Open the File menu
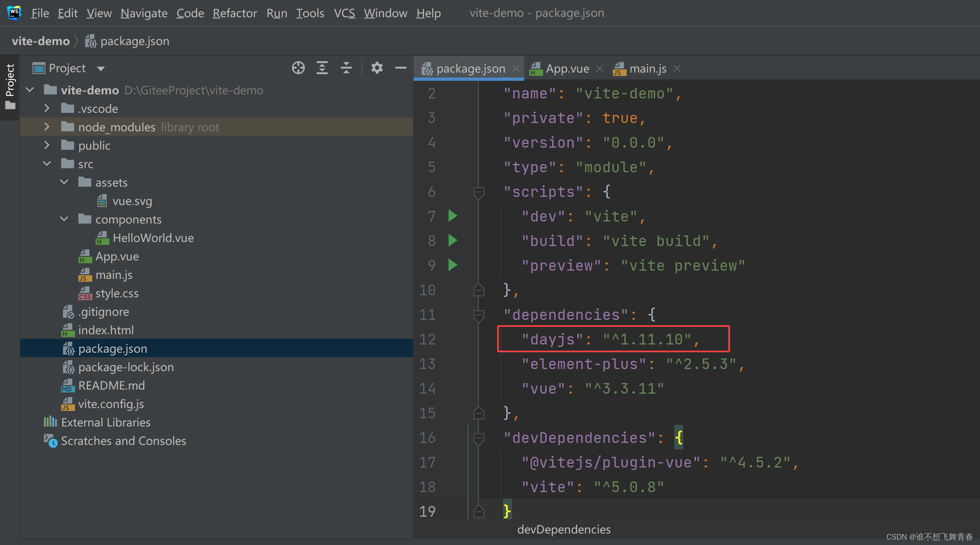 (x=40, y=13)
